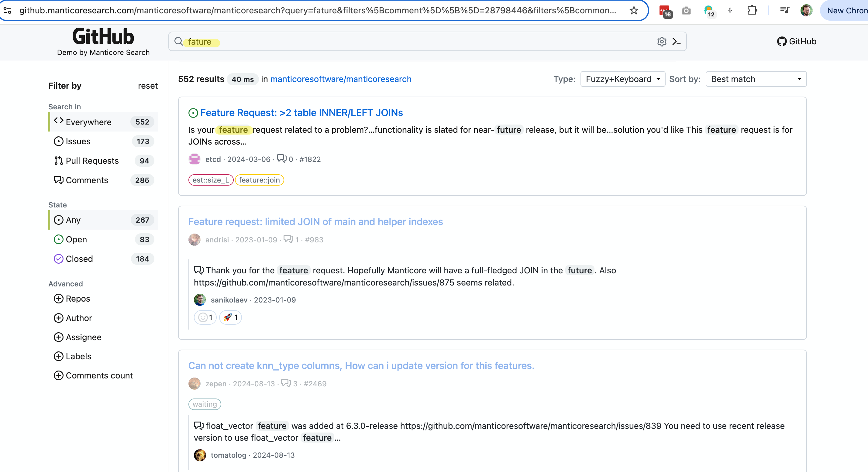Click the terminal icon next to search settings

coord(677,41)
